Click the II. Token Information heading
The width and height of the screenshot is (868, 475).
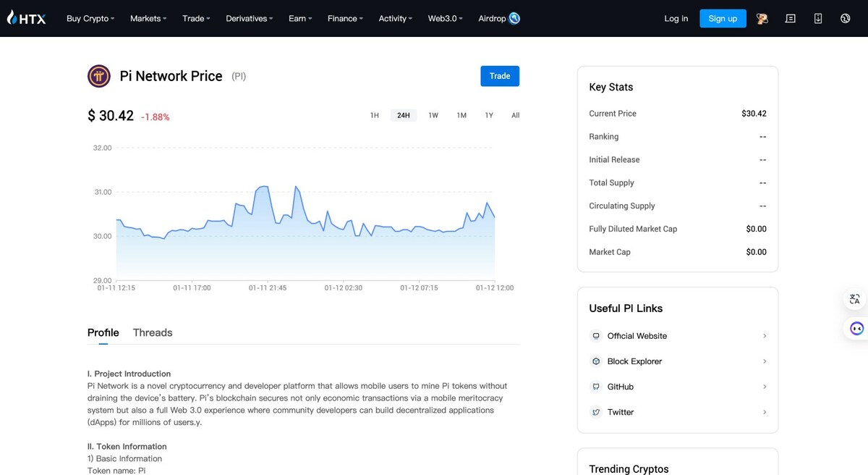pyautogui.click(x=127, y=447)
